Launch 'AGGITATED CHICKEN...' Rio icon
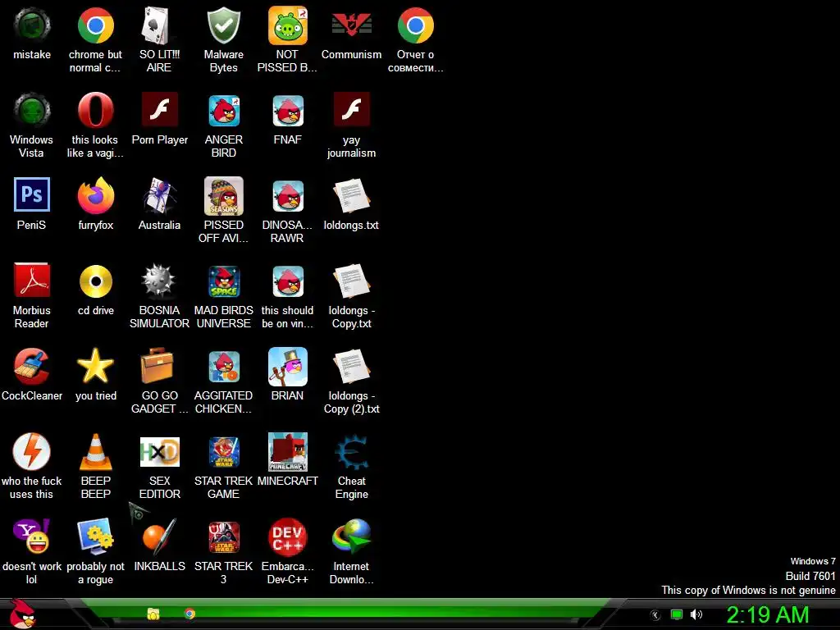Image resolution: width=840 pixels, height=630 pixels. [223, 367]
